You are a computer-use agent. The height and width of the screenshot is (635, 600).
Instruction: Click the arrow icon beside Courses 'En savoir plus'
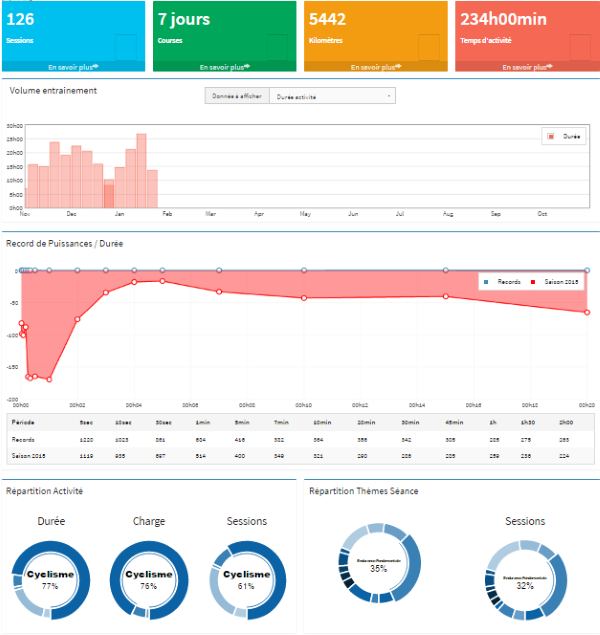point(246,67)
